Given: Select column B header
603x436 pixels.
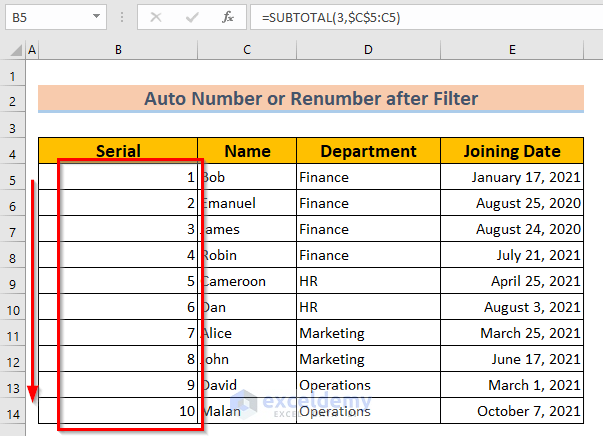Looking at the screenshot, I should [x=118, y=50].
